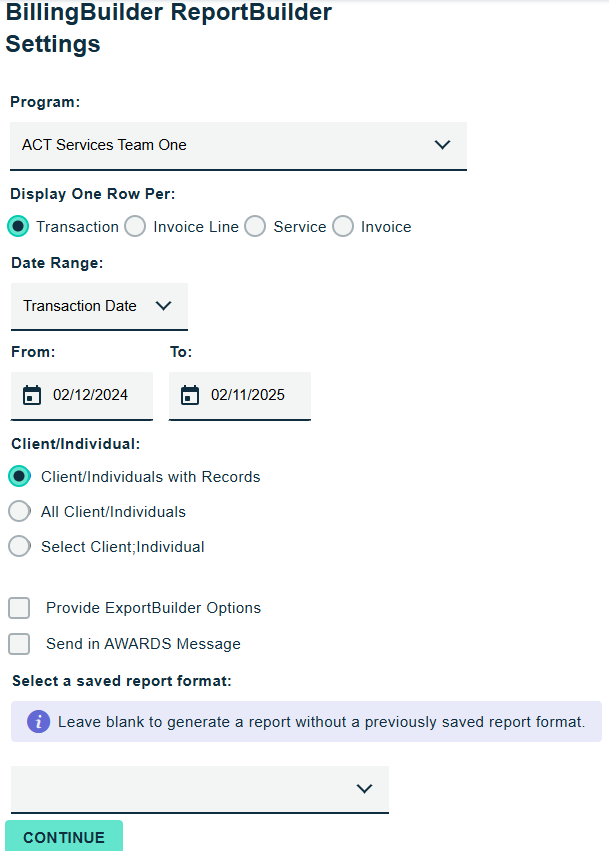609x851 pixels.
Task: Check the Send in AWARDS Message box
Action: tap(19, 644)
